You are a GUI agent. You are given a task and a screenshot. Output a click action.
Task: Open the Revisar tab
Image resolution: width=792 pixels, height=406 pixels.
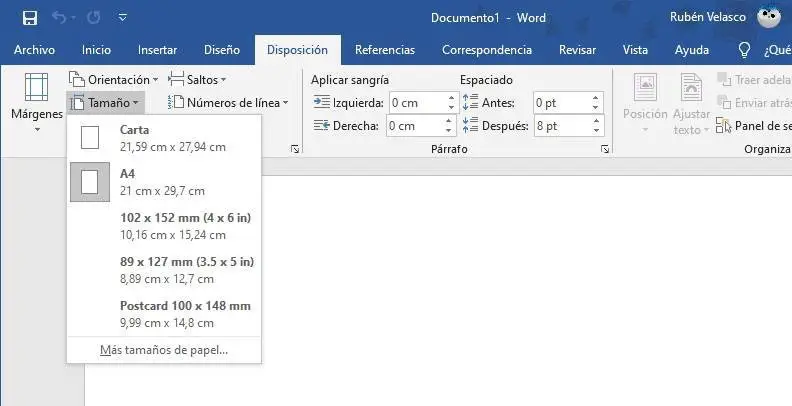pos(577,50)
